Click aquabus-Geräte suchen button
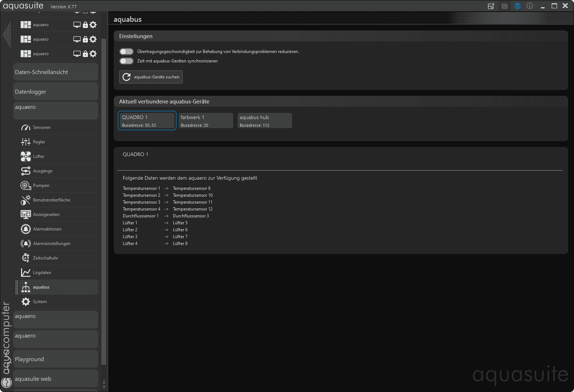Image resolution: width=574 pixels, height=392 pixels. (x=151, y=77)
